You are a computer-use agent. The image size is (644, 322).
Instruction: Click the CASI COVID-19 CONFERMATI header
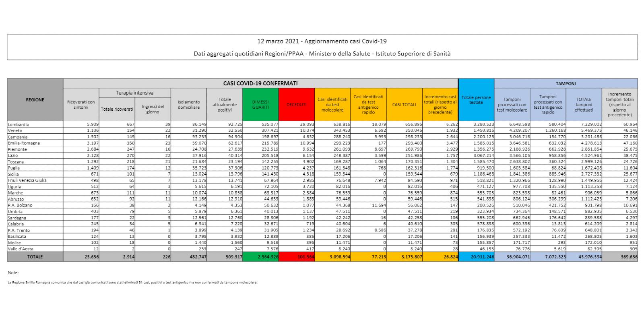pos(260,83)
